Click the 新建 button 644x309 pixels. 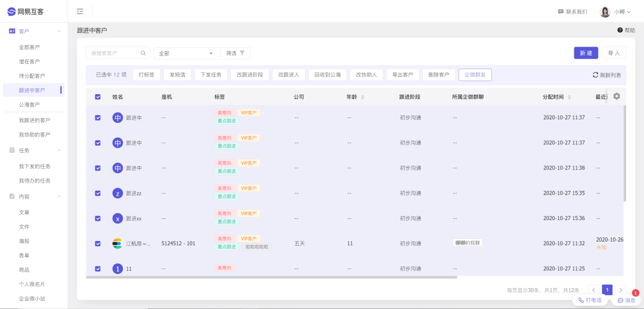click(586, 53)
